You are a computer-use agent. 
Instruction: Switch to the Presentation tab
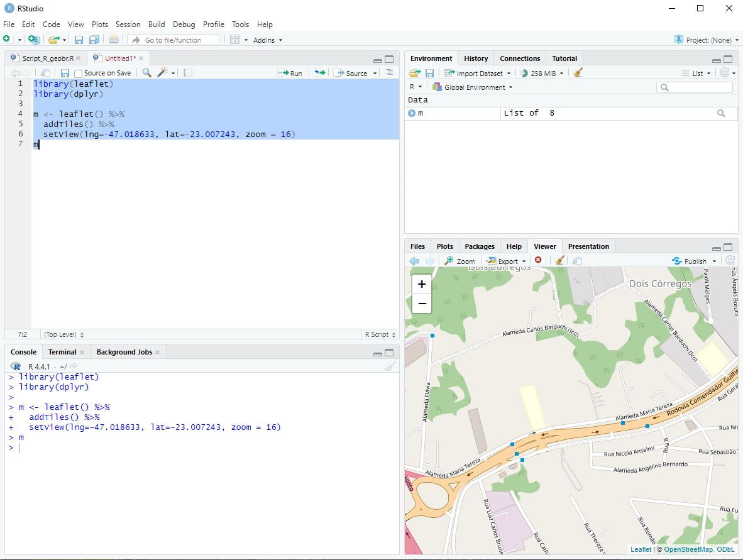[x=588, y=246]
